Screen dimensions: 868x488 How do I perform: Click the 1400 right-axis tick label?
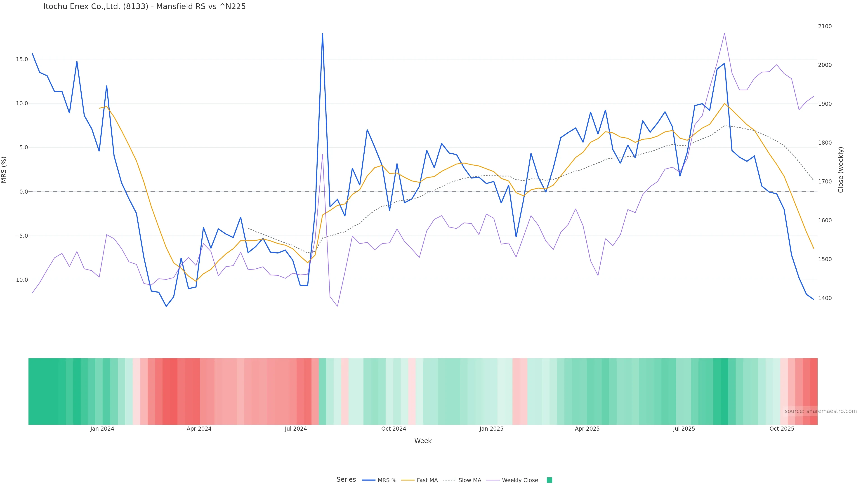pyautogui.click(x=825, y=298)
